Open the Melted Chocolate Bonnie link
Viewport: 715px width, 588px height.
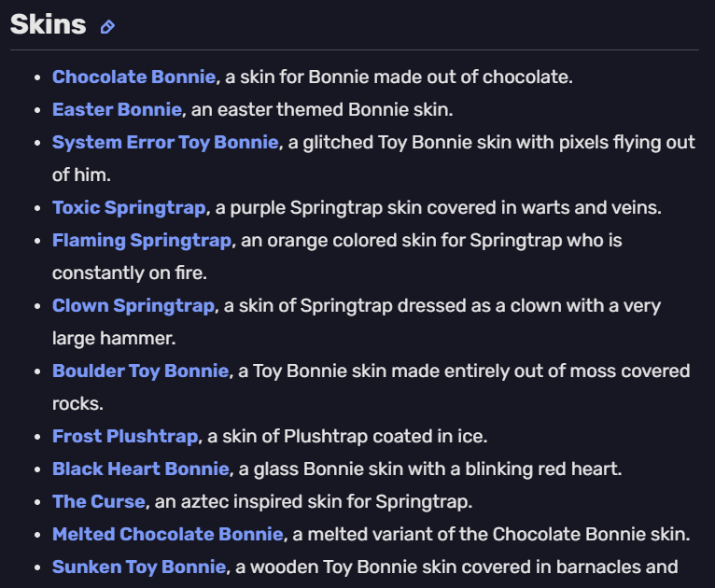click(x=168, y=534)
